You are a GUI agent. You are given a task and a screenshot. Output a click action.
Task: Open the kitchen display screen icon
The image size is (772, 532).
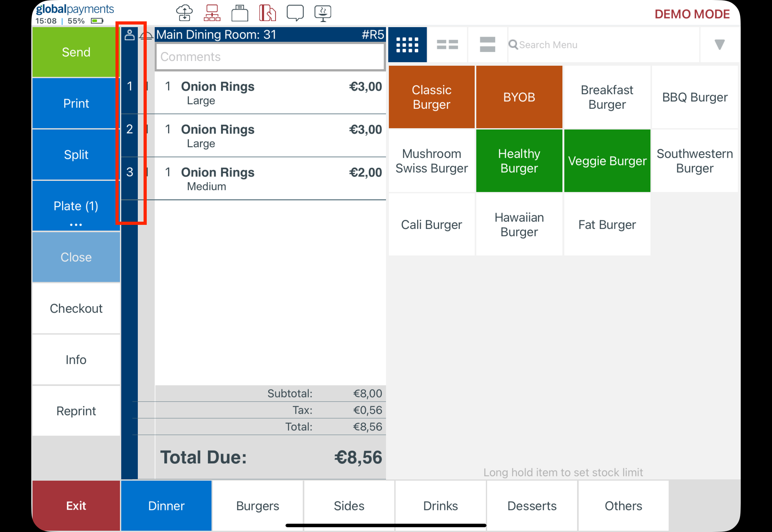(323, 13)
